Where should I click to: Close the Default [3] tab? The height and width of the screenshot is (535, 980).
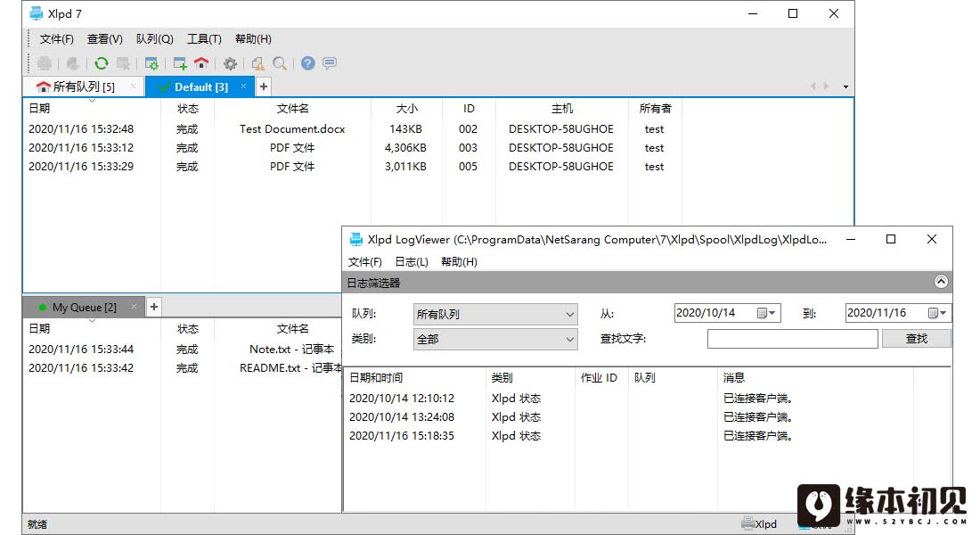point(243,86)
